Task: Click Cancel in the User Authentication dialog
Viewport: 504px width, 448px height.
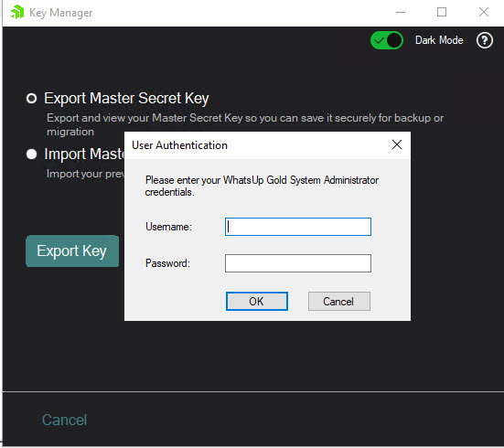Action: pos(339,301)
